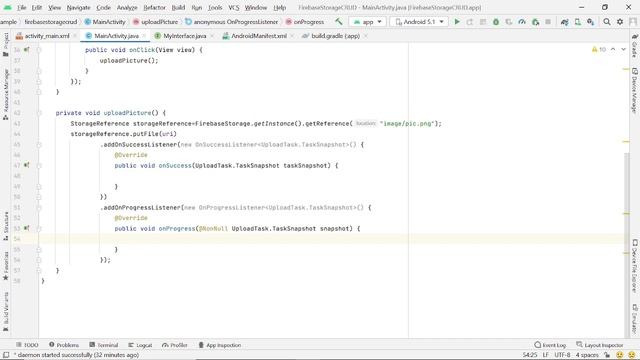The width and height of the screenshot is (640, 360).
Task: Open the Profile app gauge icon
Action: tap(522, 22)
